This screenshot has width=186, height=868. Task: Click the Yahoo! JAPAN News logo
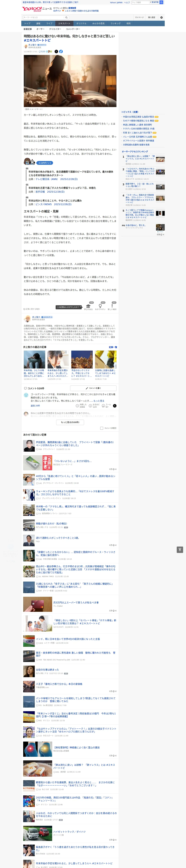[x=37, y=9]
